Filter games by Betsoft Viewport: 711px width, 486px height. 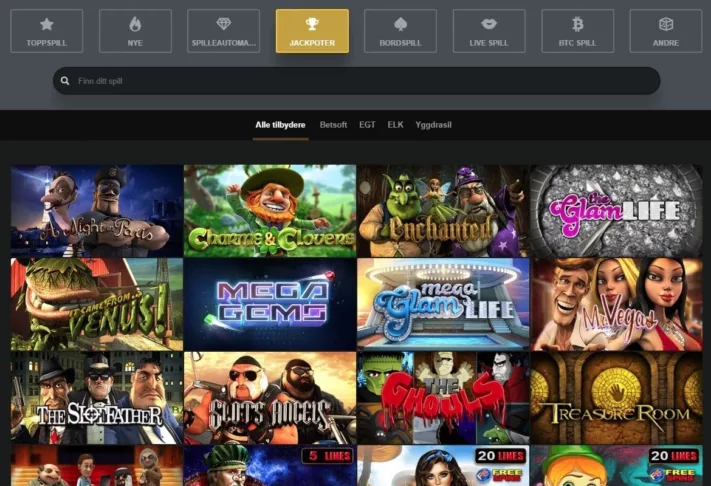pos(333,125)
